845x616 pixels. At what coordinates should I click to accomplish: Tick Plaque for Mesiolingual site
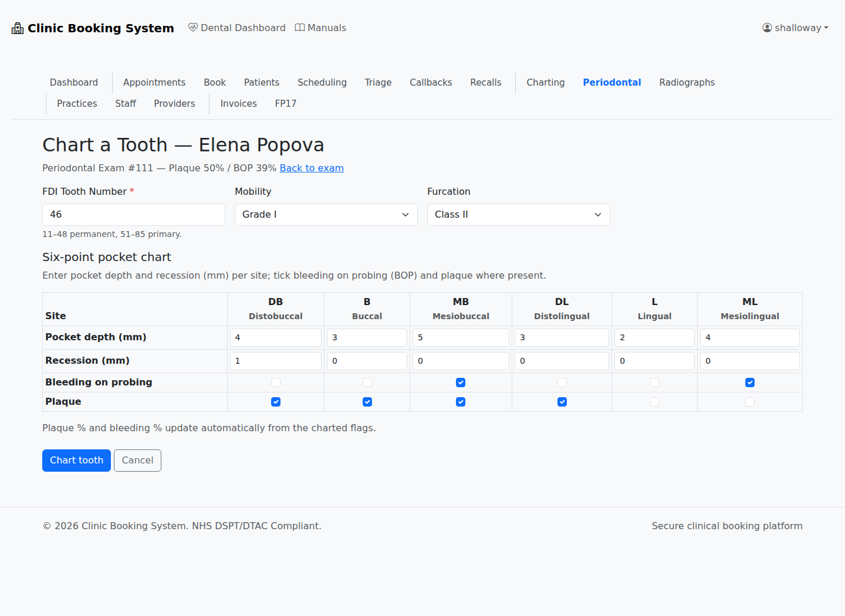(x=750, y=402)
